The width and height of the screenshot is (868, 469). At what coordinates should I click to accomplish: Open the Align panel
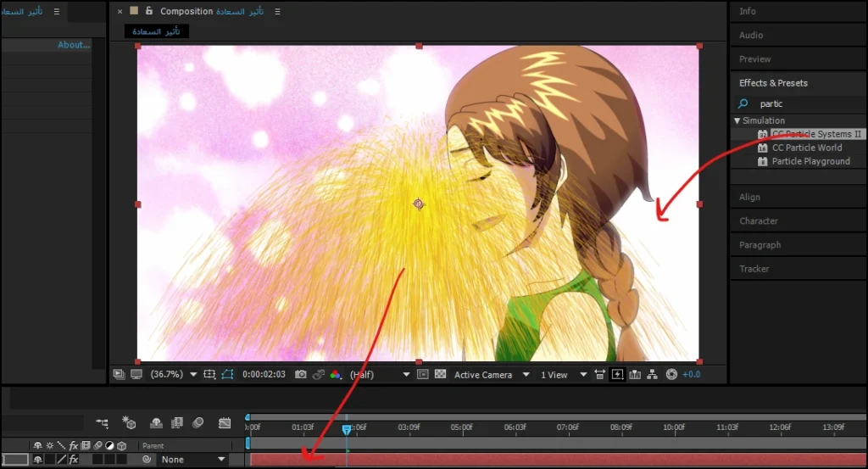click(749, 197)
